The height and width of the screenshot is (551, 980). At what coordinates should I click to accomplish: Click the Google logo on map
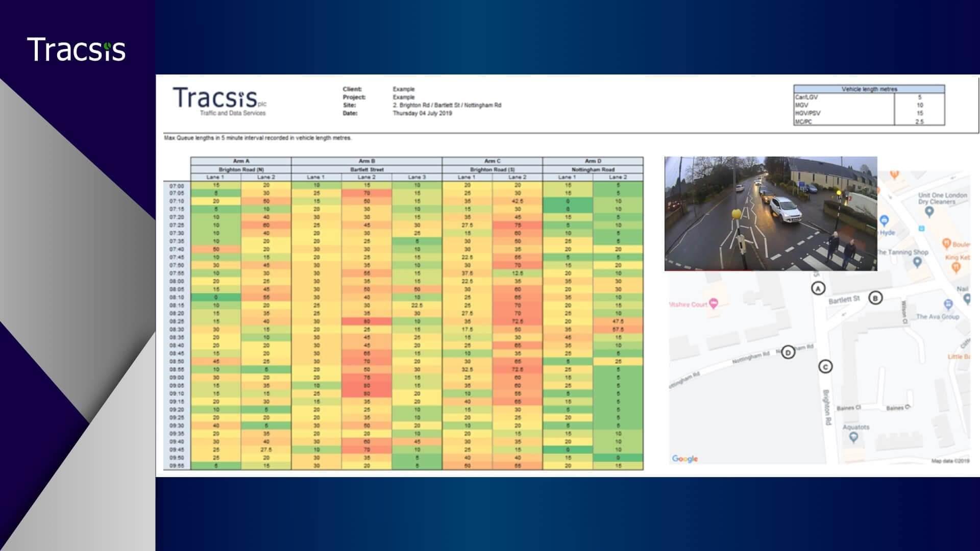point(684,459)
